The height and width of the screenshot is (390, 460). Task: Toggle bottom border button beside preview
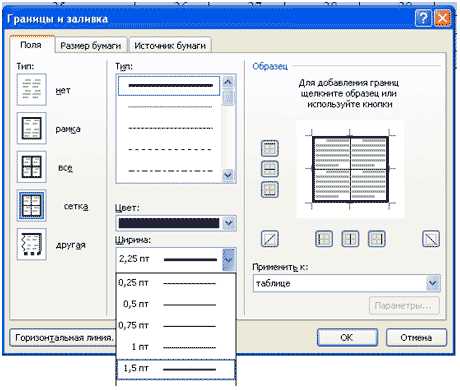(x=269, y=189)
